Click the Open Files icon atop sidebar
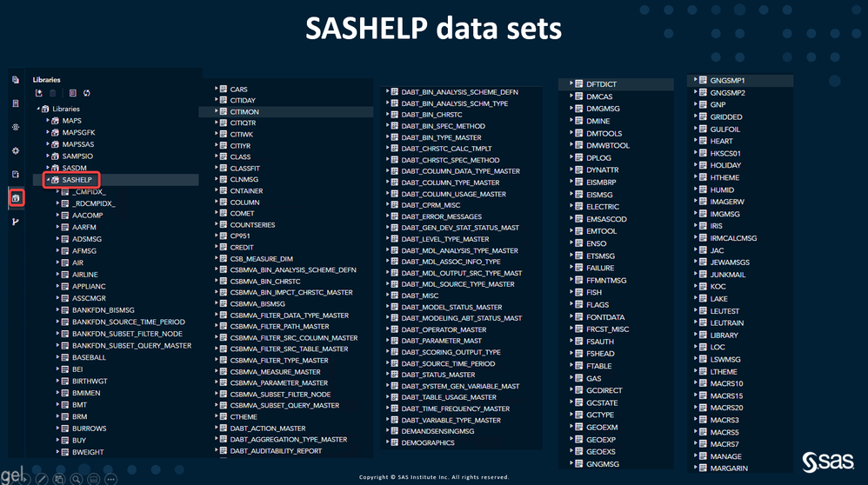Viewport: 868px width, 485px height. [x=16, y=80]
